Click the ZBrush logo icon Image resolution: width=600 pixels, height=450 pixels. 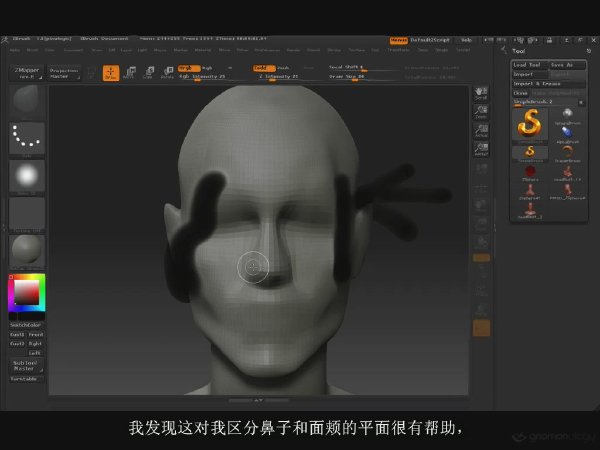click(x=4, y=39)
